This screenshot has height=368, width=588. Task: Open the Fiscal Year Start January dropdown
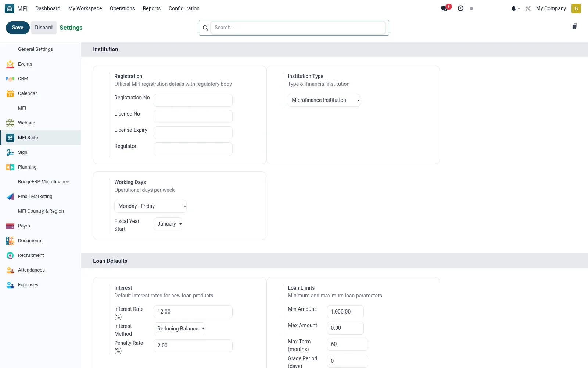pos(168,224)
